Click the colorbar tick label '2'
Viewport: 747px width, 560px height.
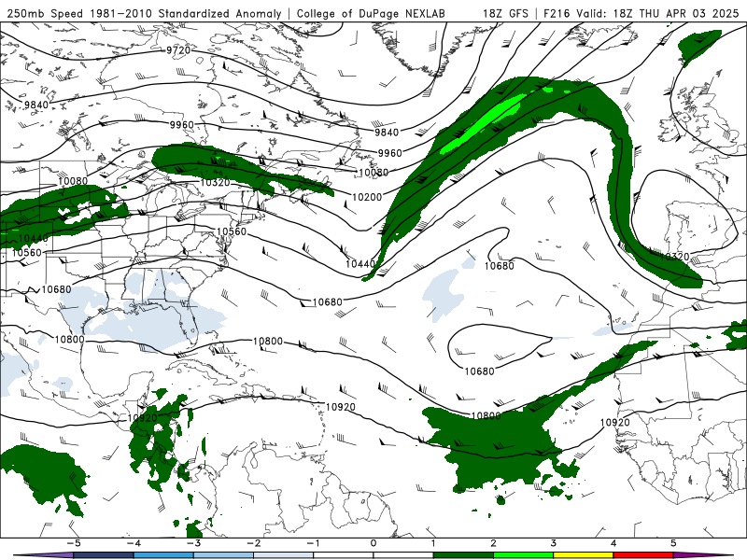(494, 543)
